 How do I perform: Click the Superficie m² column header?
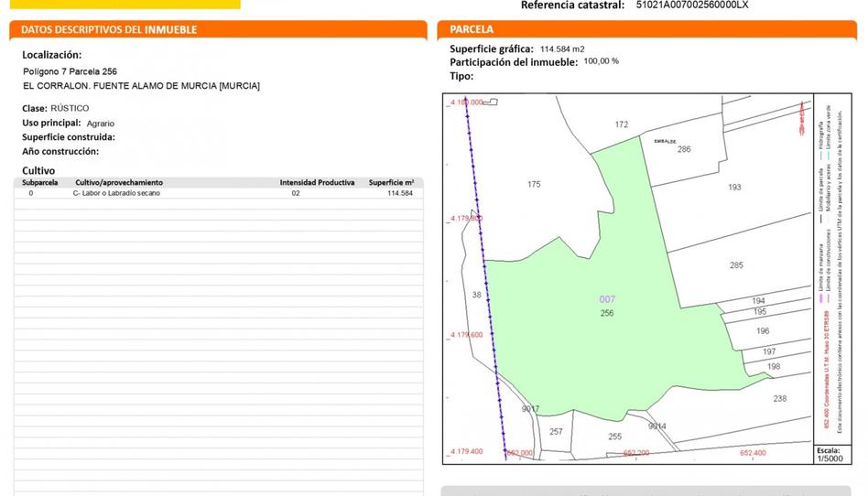click(391, 182)
